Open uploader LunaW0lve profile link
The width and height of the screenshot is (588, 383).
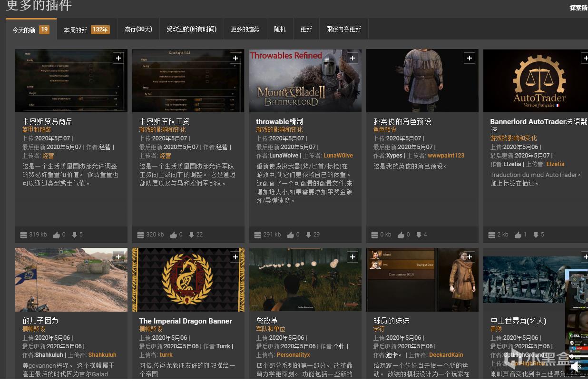click(x=338, y=156)
